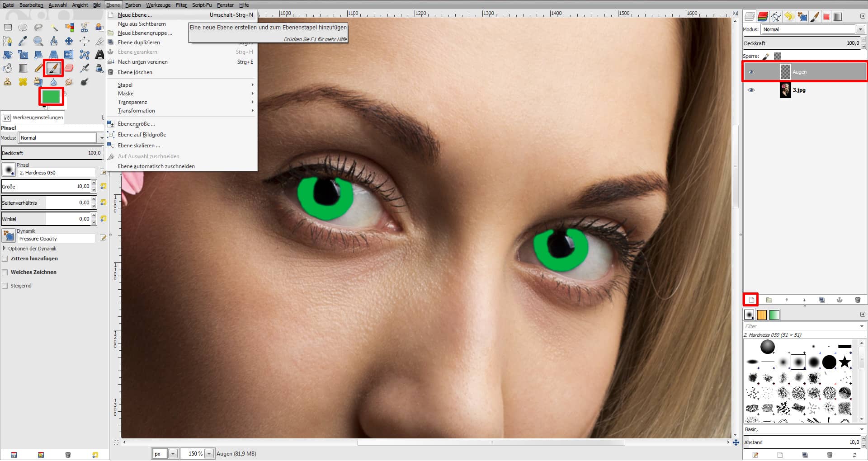Pick the Color Picker eyedropper tool
The width and height of the screenshot is (868, 461).
pyautogui.click(x=23, y=41)
